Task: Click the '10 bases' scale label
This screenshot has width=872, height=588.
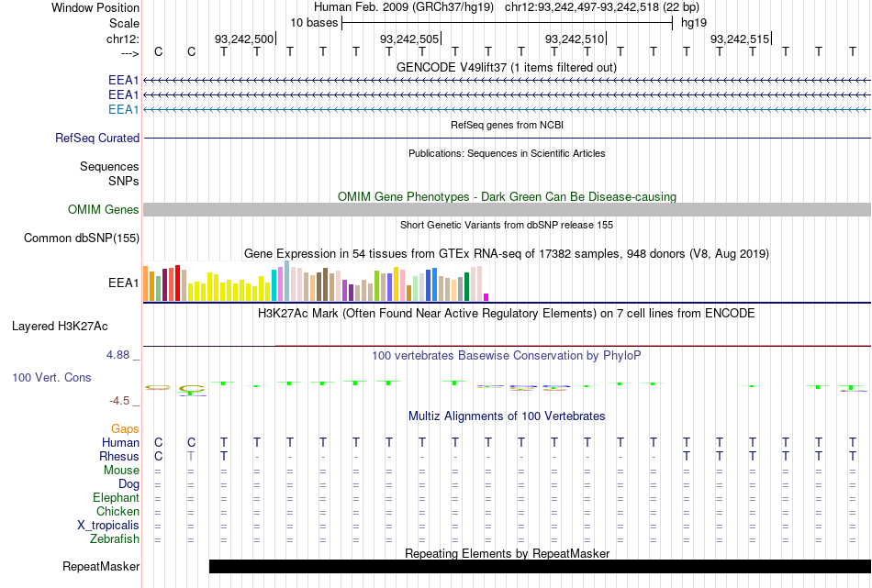Action: (x=314, y=23)
